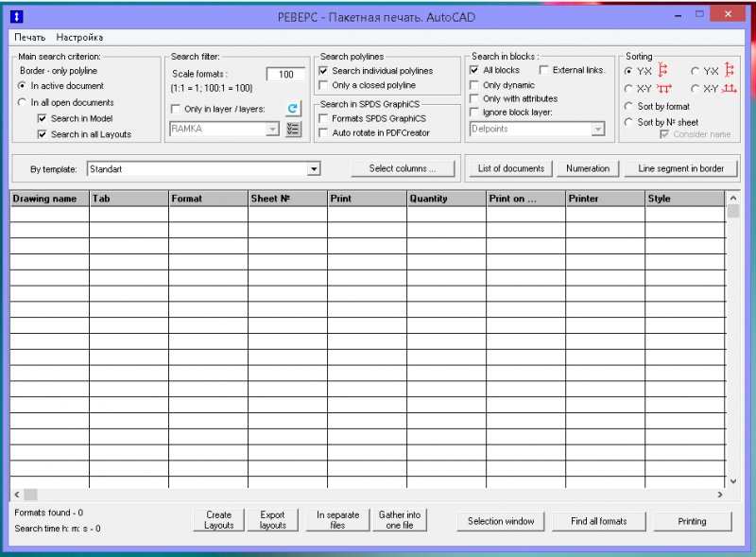
Task: Open the Печать menu
Action: (x=29, y=37)
